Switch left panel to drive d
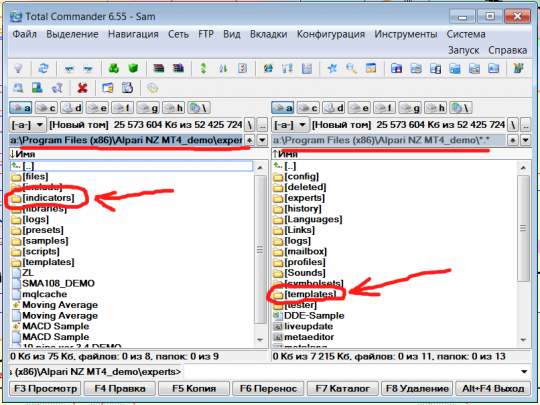Image resolution: width=540 pixels, height=405 pixels. pyautogui.click(x=72, y=108)
